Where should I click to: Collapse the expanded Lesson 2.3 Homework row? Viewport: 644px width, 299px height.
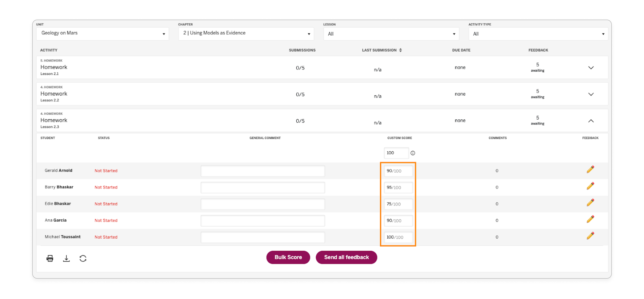(x=591, y=121)
